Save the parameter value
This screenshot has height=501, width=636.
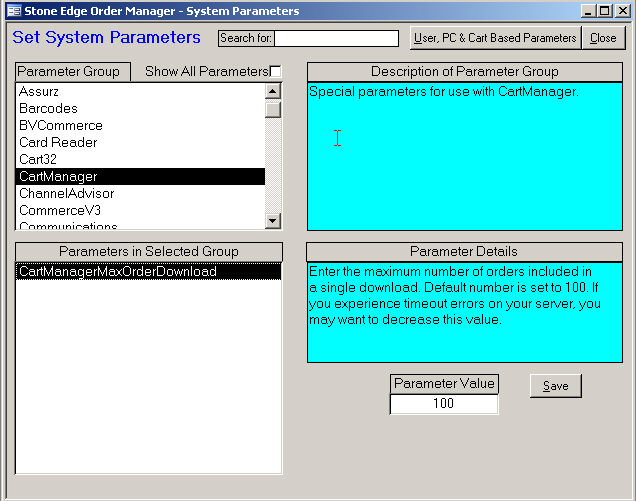(555, 386)
